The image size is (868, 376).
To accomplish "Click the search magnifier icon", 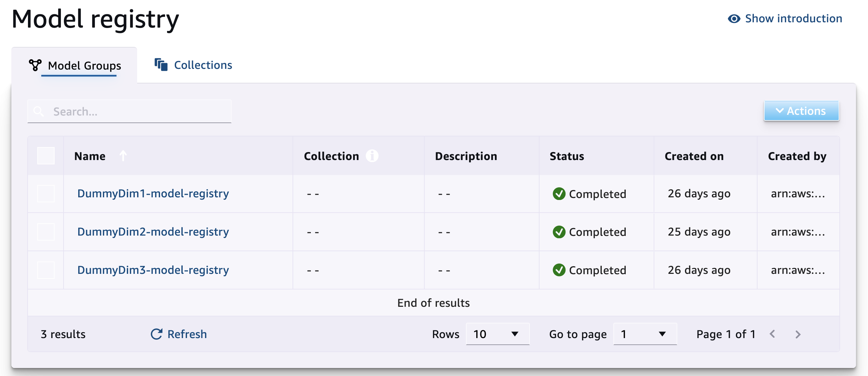I will click(39, 111).
